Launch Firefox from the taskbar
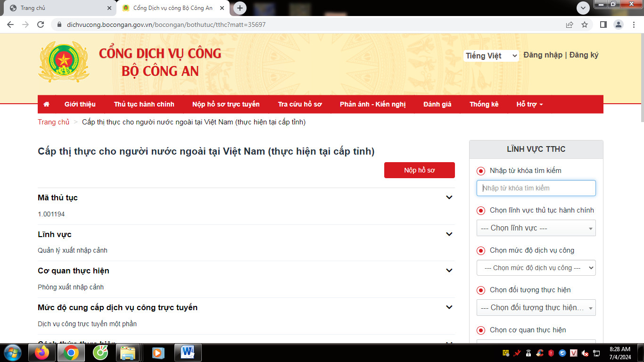Screen dimensions: 644x362 pyautogui.click(x=42, y=353)
